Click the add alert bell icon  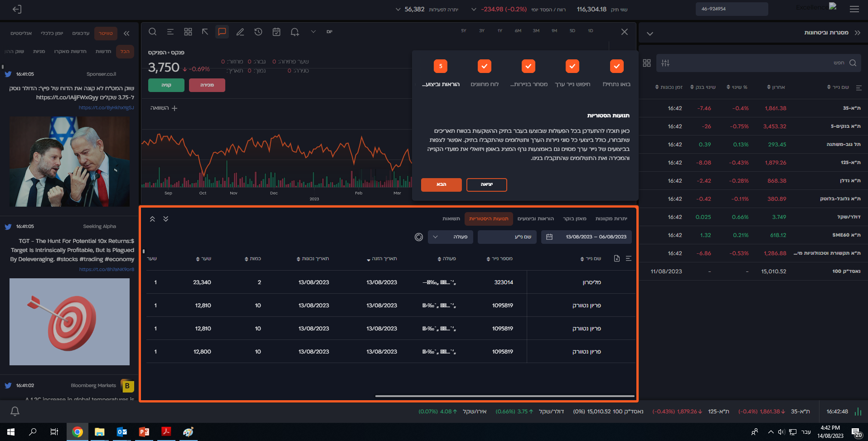[295, 32]
